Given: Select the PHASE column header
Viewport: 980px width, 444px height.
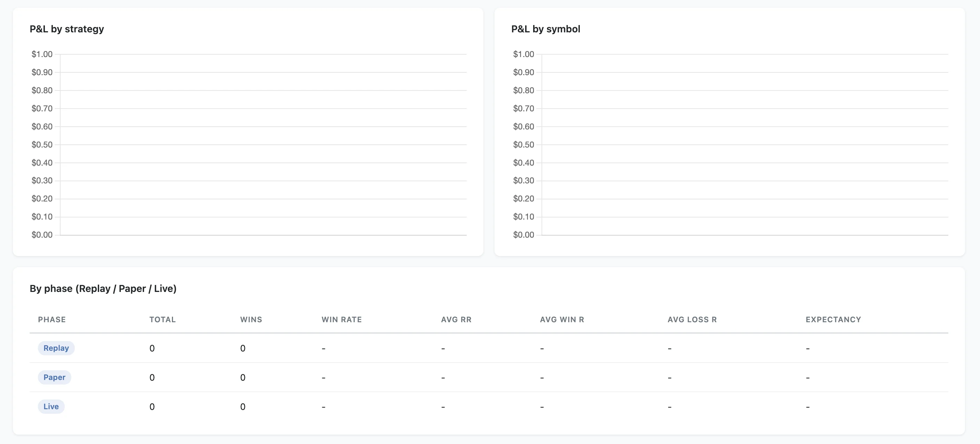Looking at the screenshot, I should coord(52,319).
